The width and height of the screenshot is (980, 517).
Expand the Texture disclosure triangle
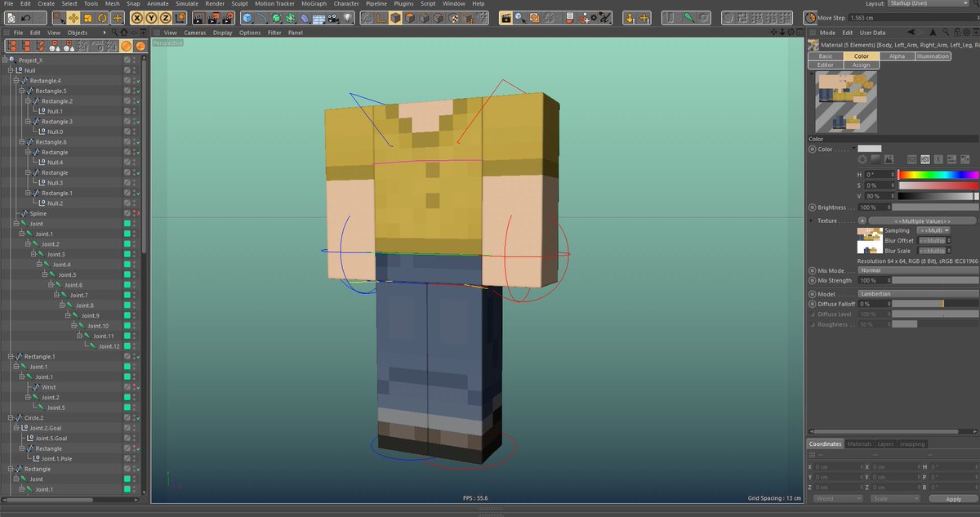pos(811,221)
